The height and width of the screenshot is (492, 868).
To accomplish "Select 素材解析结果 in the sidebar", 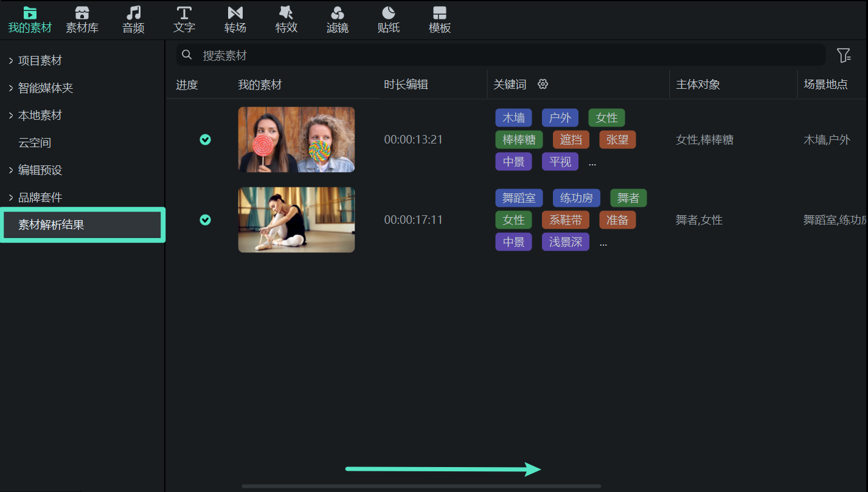I will pos(83,225).
